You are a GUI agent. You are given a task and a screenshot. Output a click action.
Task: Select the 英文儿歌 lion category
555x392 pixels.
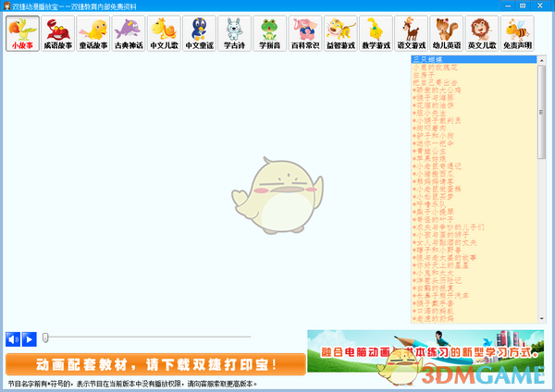(x=482, y=33)
